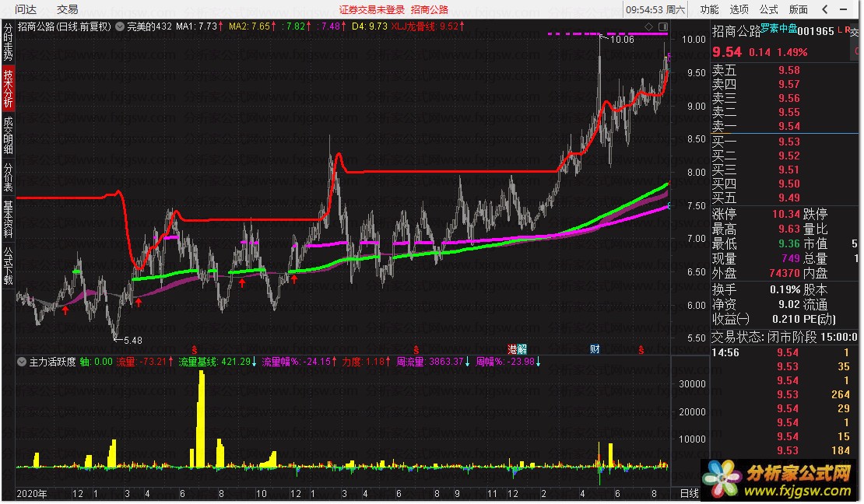Click the 买五 price 9.49
864x504 pixels.
pos(789,198)
